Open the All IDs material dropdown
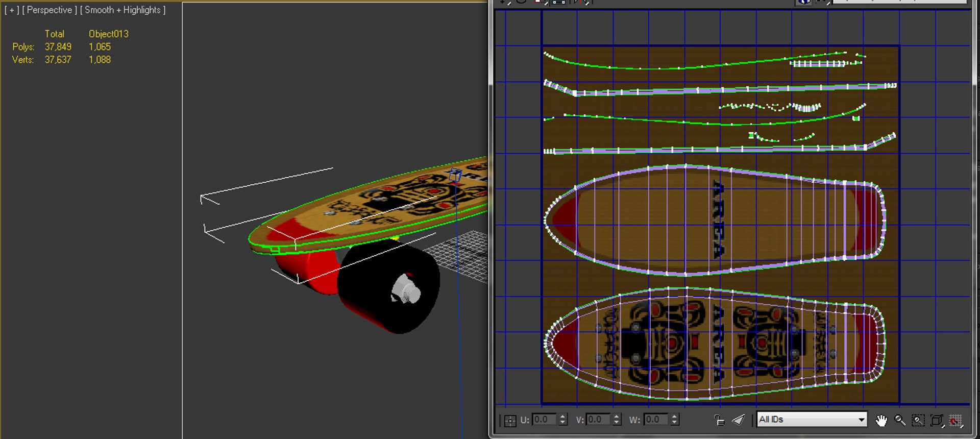Viewport: 980px width, 439px height. tap(812, 420)
